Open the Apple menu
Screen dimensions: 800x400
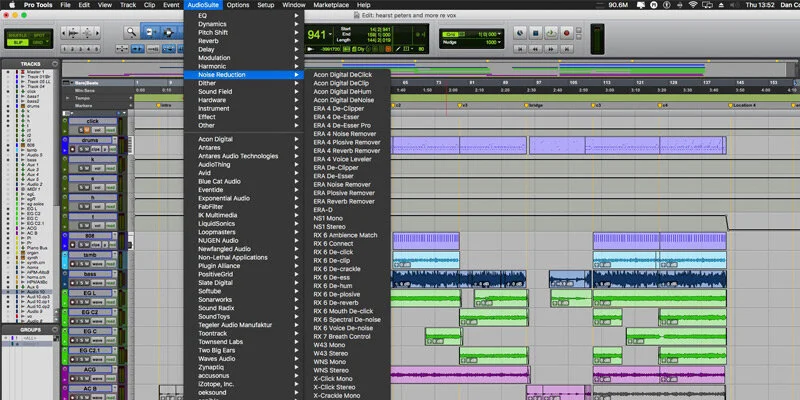pos(11,5)
